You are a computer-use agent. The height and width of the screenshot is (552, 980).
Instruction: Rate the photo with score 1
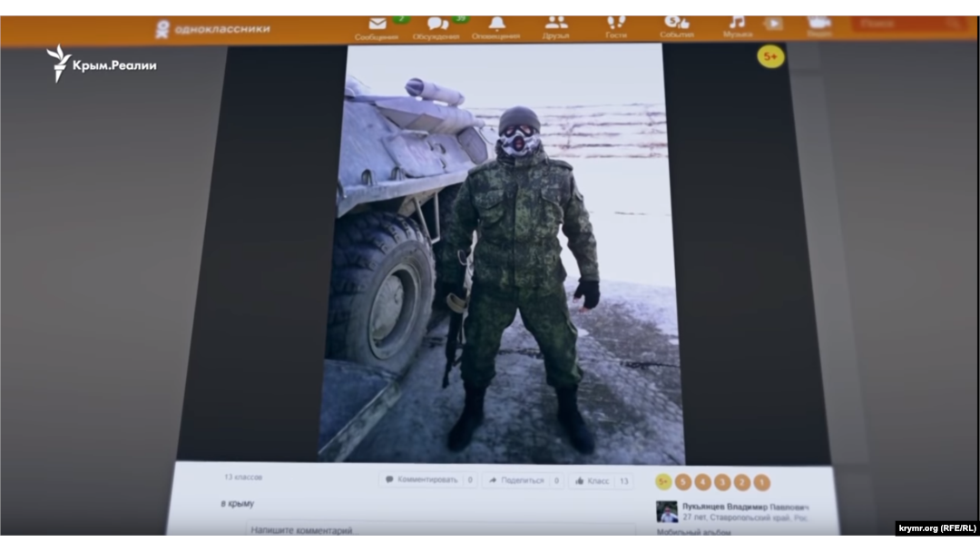point(761,483)
